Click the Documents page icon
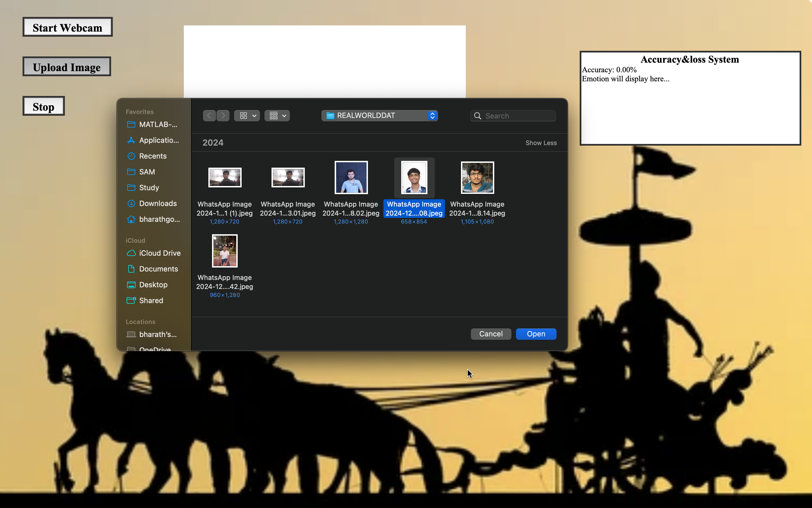 pos(131,269)
